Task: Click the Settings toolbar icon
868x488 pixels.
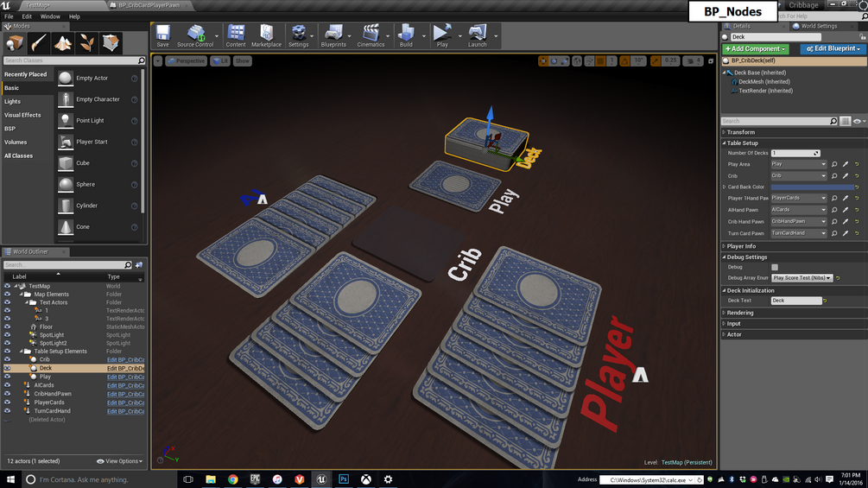Action: point(298,36)
